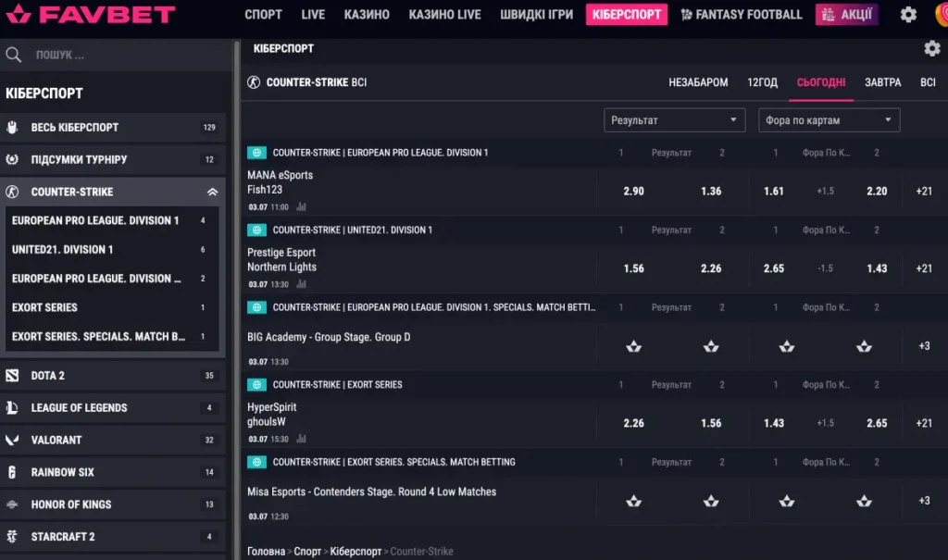The height and width of the screenshot is (560, 948).
Task: Click the FAVBET logo
Action: click(91, 14)
